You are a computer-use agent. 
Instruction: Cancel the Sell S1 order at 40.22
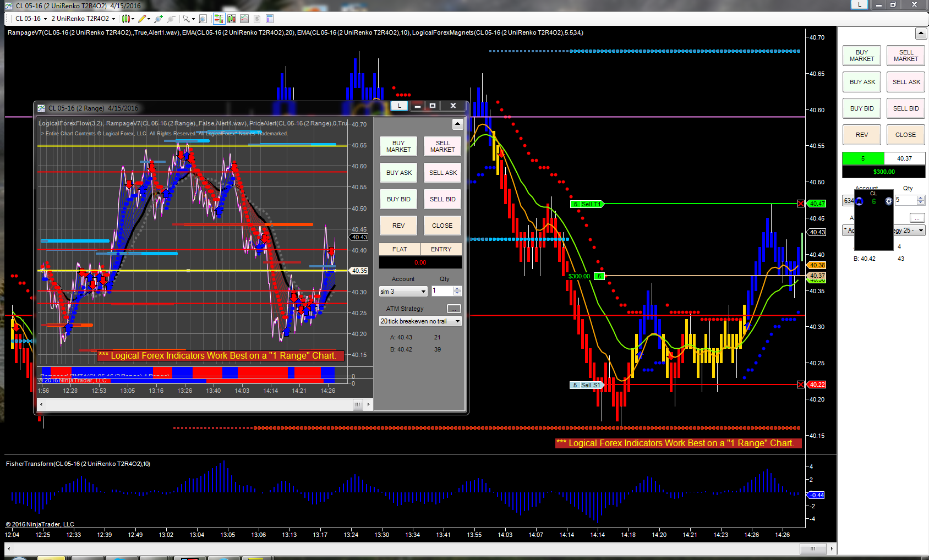coord(801,385)
